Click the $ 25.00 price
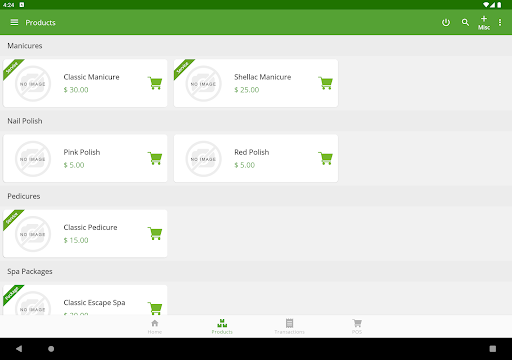 [247, 90]
